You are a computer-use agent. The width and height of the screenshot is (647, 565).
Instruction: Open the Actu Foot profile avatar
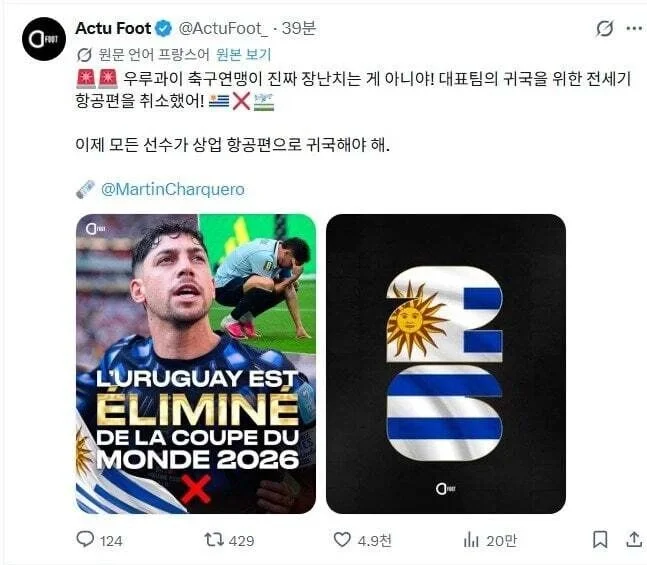click(x=43, y=39)
